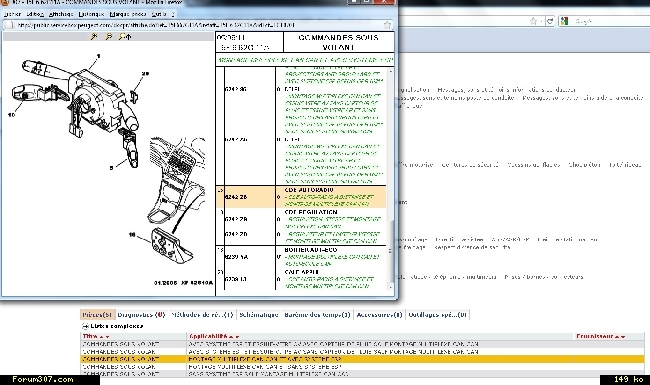Image resolution: width=650 pixels, height=385 pixels.
Task: Open the Historique menu
Action: pyautogui.click(x=91, y=14)
